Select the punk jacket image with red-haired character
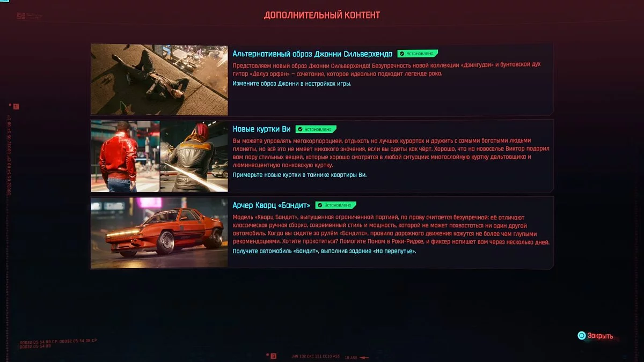The image size is (644, 362). [194, 156]
